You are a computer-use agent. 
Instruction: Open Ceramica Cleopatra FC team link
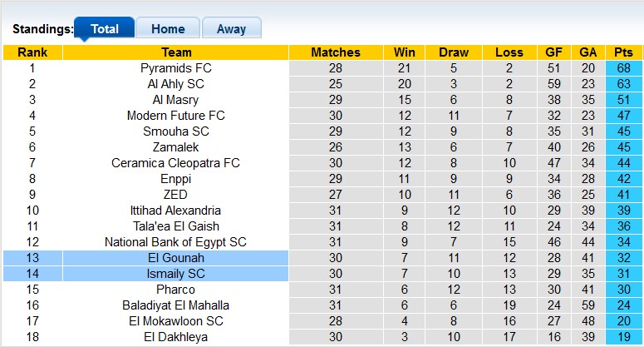click(175, 163)
